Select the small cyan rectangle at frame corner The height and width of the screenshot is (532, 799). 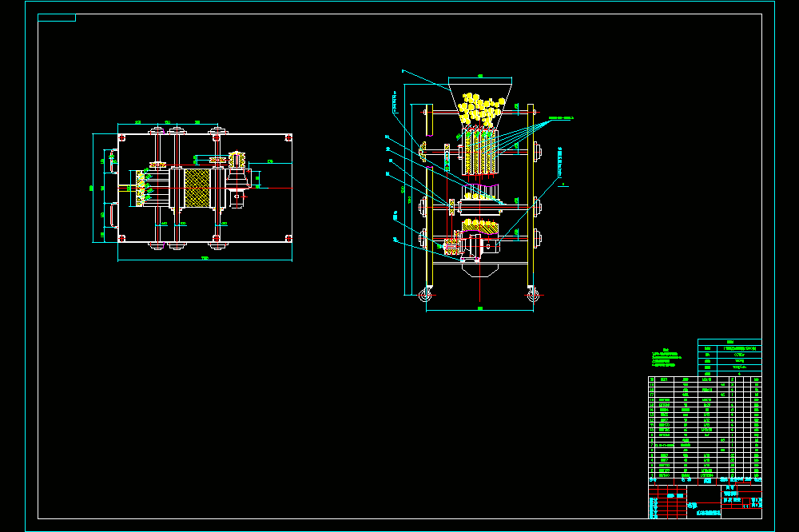[57, 18]
